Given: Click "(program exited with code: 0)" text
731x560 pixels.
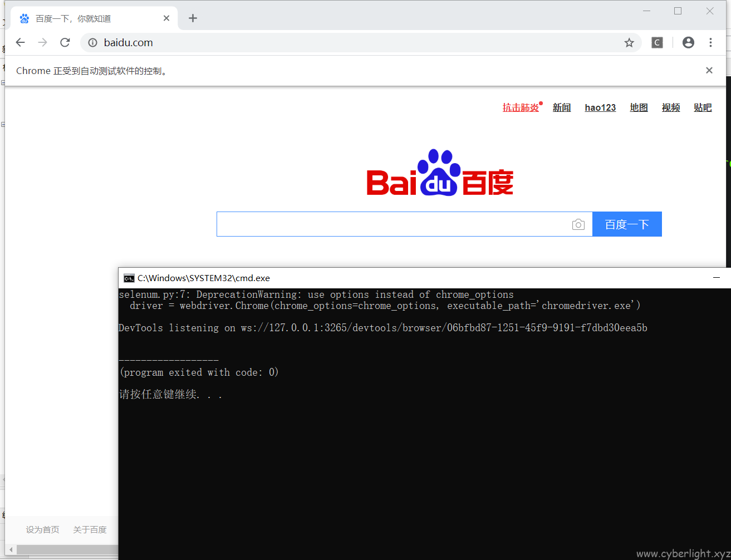Looking at the screenshot, I should pos(199,372).
